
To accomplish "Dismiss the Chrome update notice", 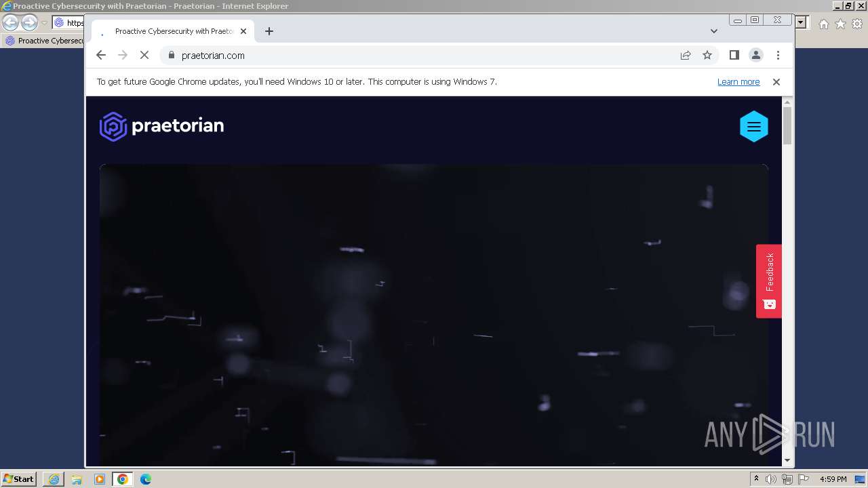I will click(776, 82).
